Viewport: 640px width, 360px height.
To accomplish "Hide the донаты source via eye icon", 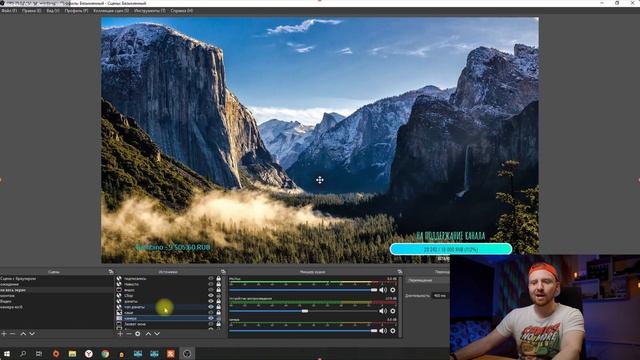I will (x=211, y=301).
